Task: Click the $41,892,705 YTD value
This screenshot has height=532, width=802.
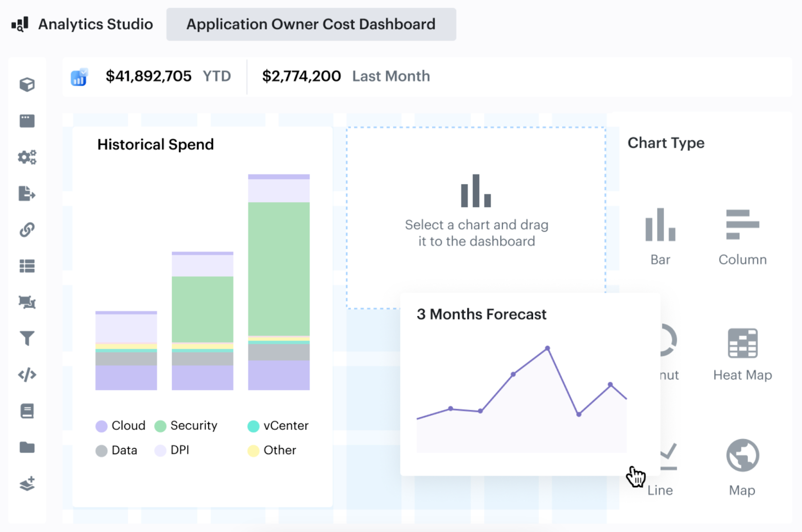Action: point(148,76)
